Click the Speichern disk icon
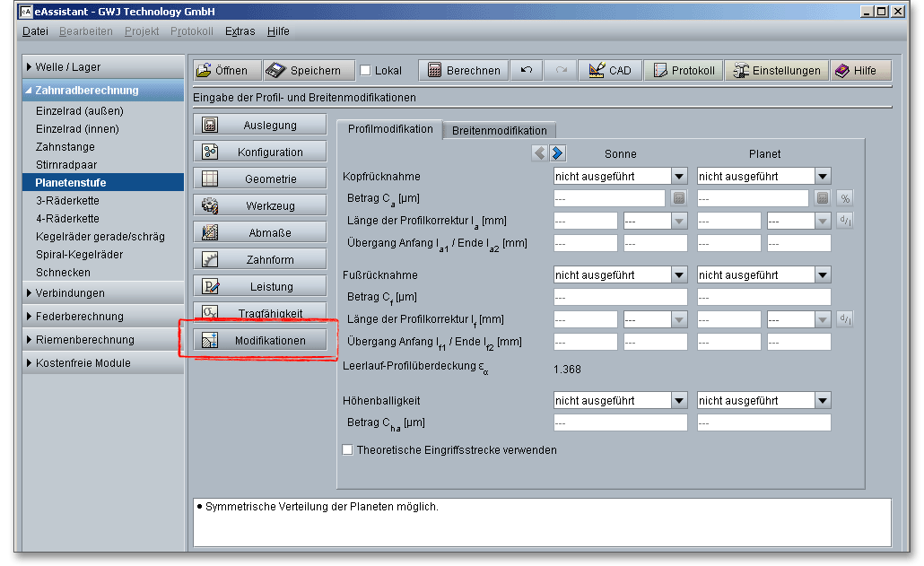This screenshot has height=566, width=924. (x=276, y=71)
